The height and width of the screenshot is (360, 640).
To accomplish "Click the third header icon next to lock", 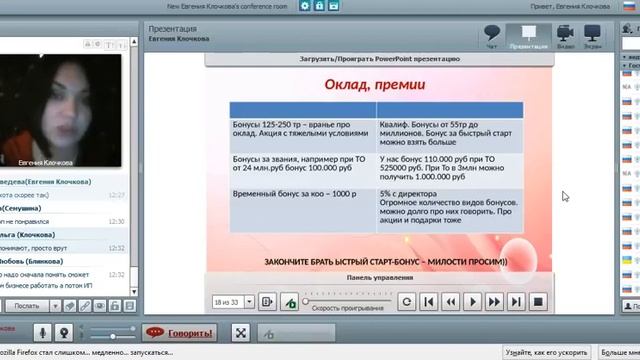I will [x=333, y=6].
